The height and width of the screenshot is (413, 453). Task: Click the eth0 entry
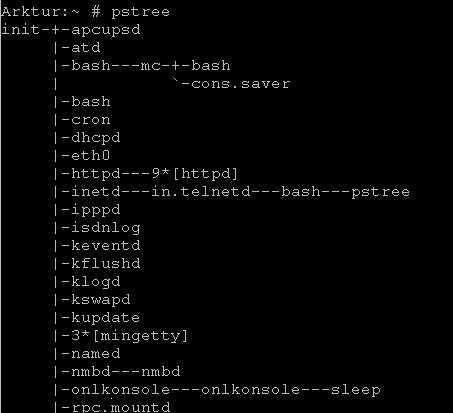(91, 156)
